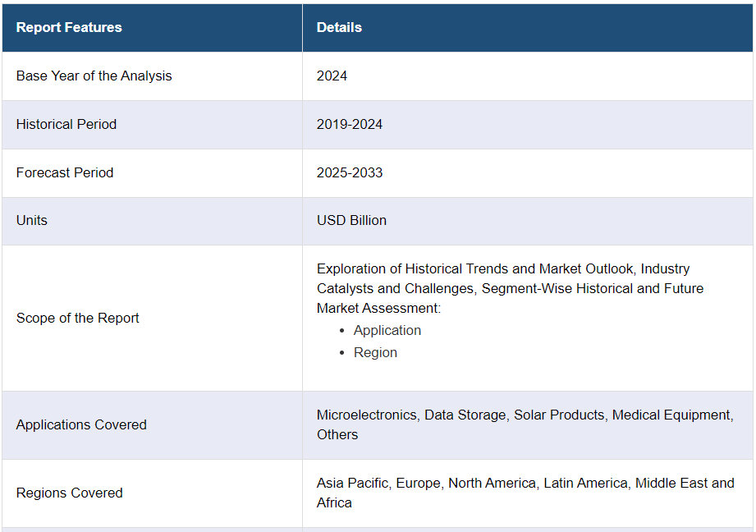Select the Forecast Period label

[x=65, y=172]
